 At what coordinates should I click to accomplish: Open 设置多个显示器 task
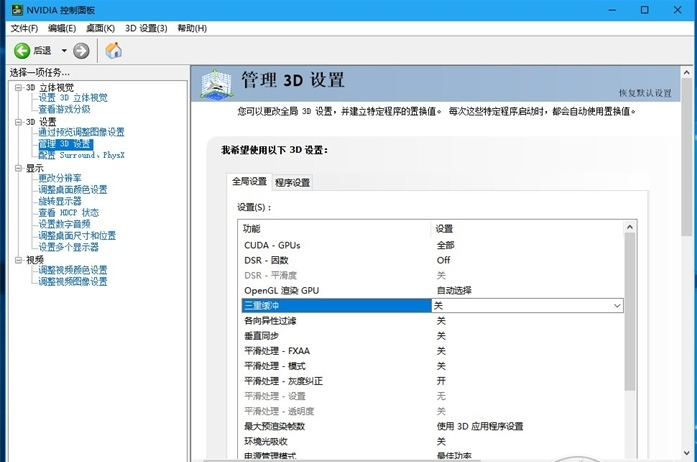pyautogui.click(x=68, y=247)
